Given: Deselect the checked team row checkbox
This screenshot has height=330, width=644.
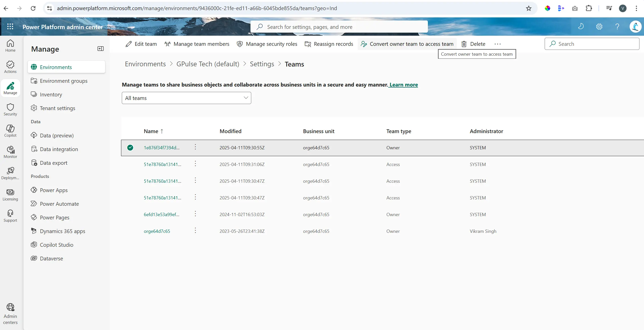Looking at the screenshot, I should [130, 148].
